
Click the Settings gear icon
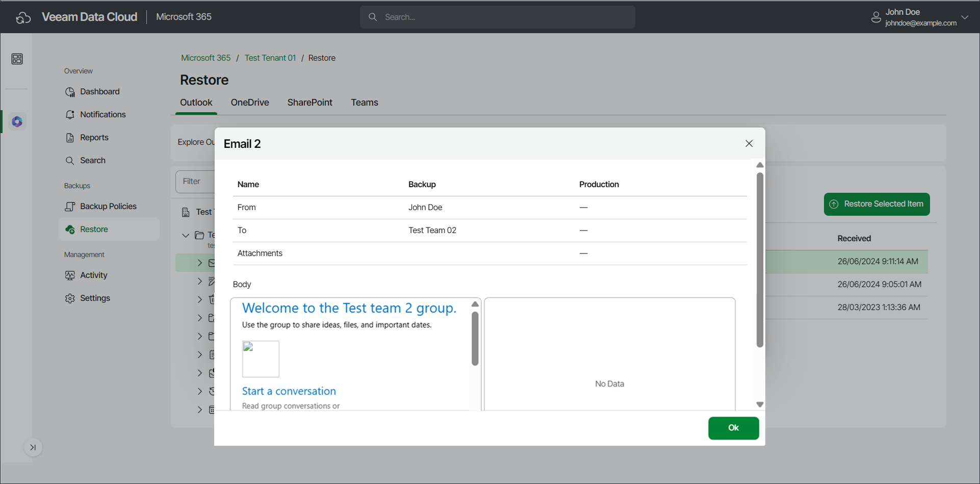point(70,298)
